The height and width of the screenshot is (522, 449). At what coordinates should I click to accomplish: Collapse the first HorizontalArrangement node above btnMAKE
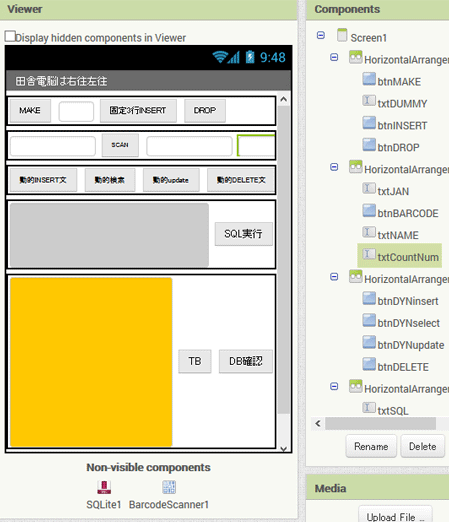pos(334,57)
